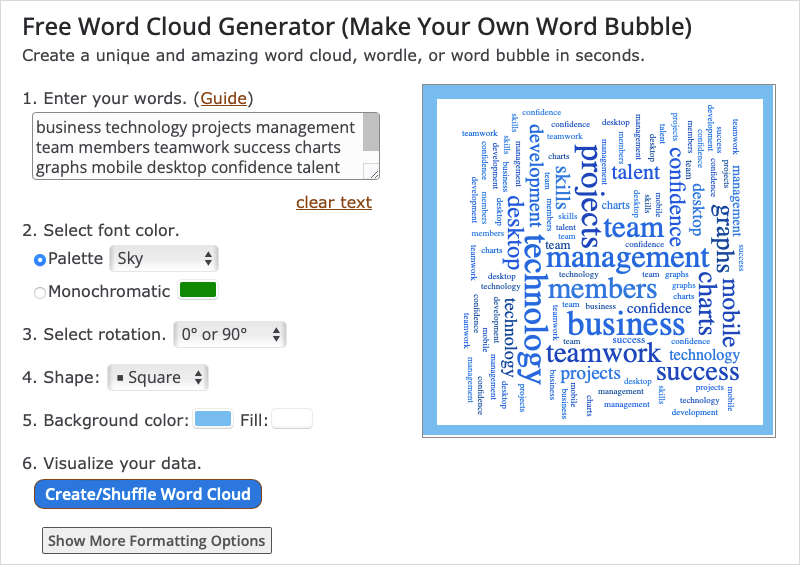This screenshot has height=565, width=800.
Task: Click the word 'teamwork' in the cloud
Action: (x=603, y=353)
